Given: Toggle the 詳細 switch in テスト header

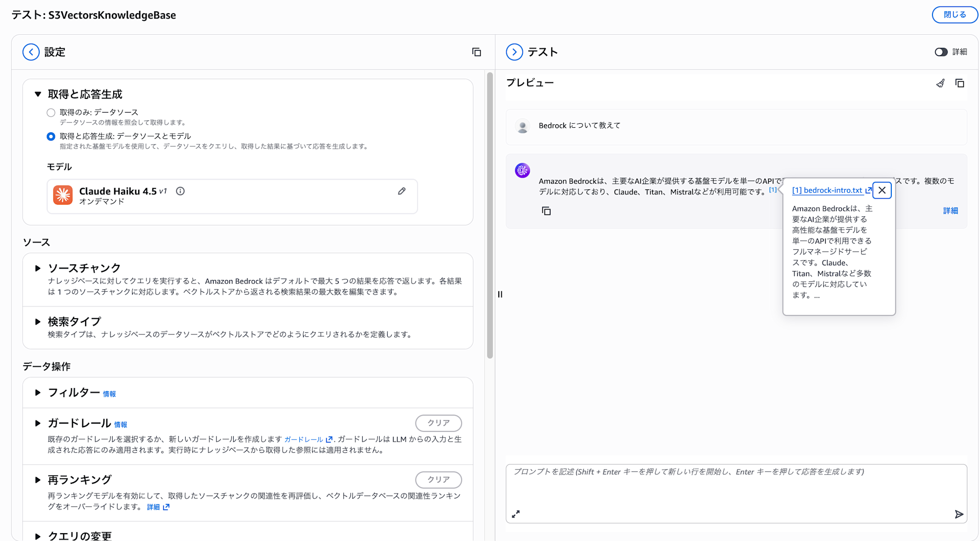Looking at the screenshot, I should point(941,52).
